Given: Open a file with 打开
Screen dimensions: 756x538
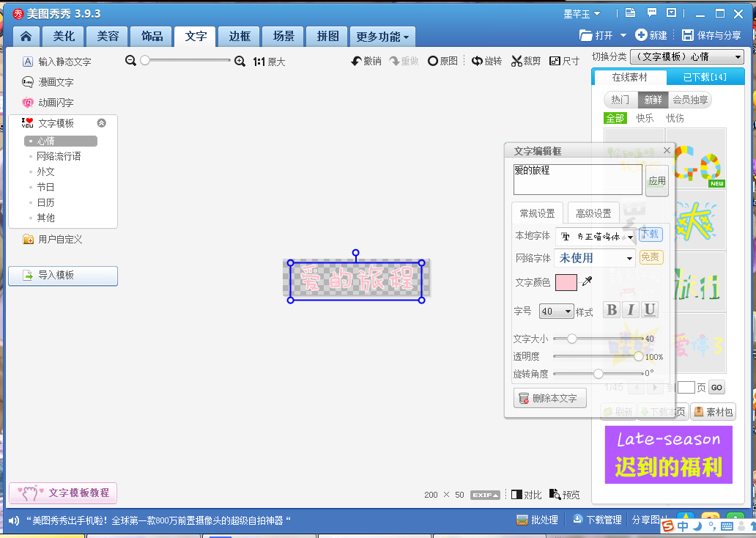Looking at the screenshot, I should (596, 35).
